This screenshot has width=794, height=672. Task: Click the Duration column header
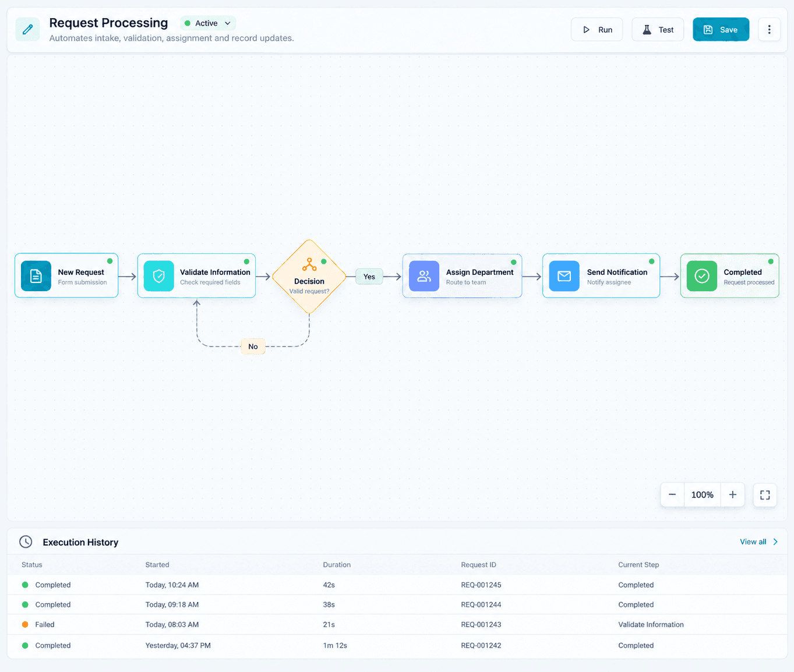tap(337, 565)
